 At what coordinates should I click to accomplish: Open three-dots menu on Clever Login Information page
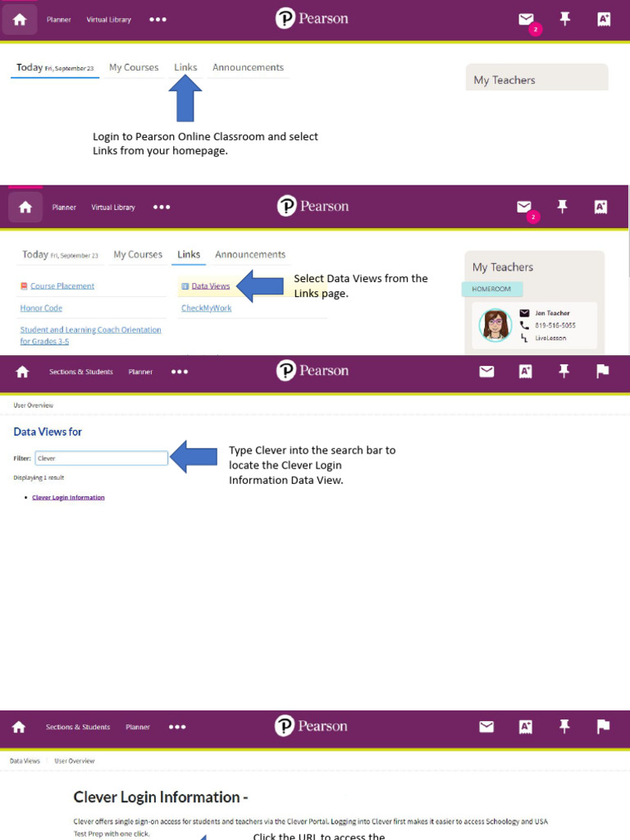pyautogui.click(x=177, y=727)
